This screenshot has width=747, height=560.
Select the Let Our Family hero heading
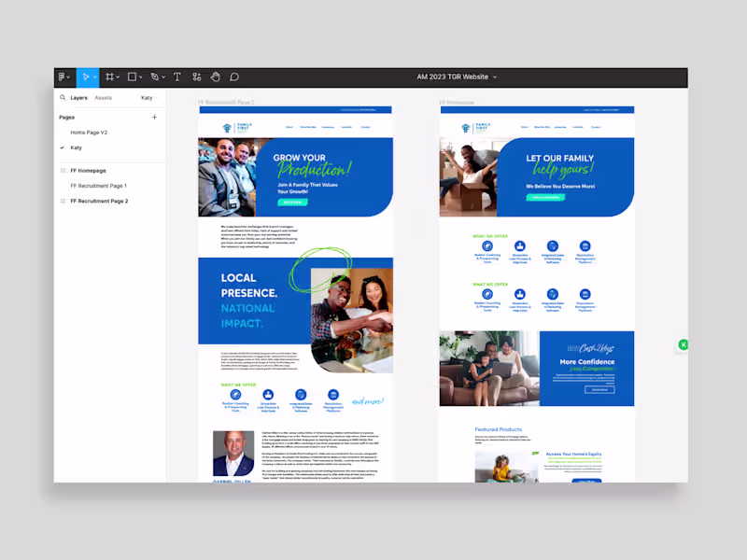point(560,165)
